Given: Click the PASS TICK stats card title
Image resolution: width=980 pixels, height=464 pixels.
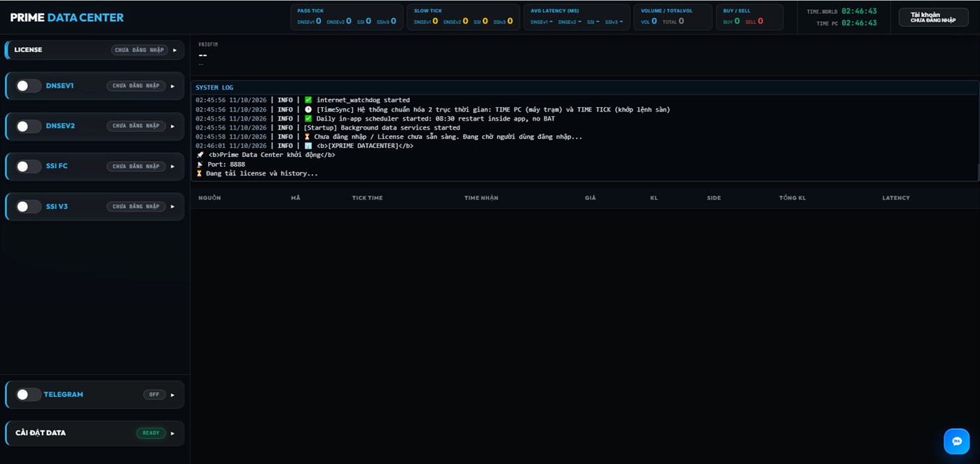Looking at the screenshot, I should click(310, 11).
